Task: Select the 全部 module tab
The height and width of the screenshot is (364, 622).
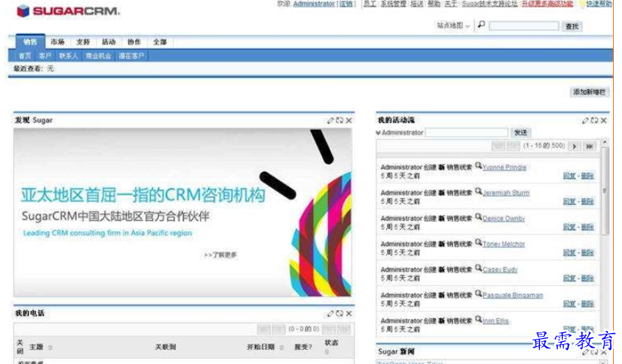Action: click(160, 41)
